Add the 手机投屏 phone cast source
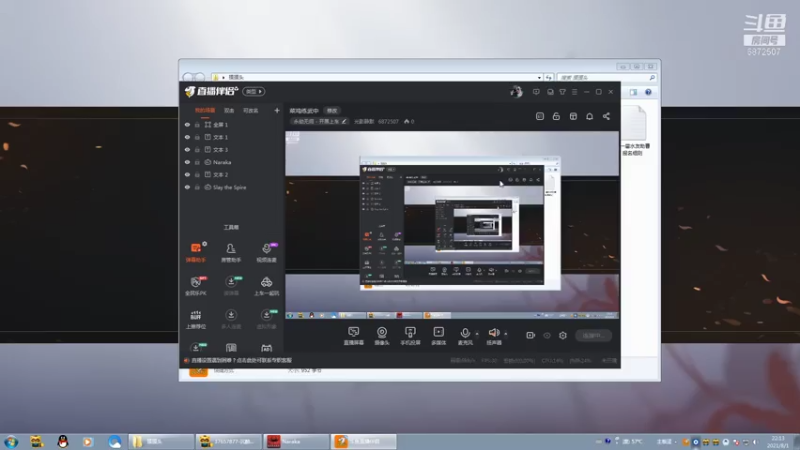The width and height of the screenshot is (800, 450). click(x=410, y=336)
